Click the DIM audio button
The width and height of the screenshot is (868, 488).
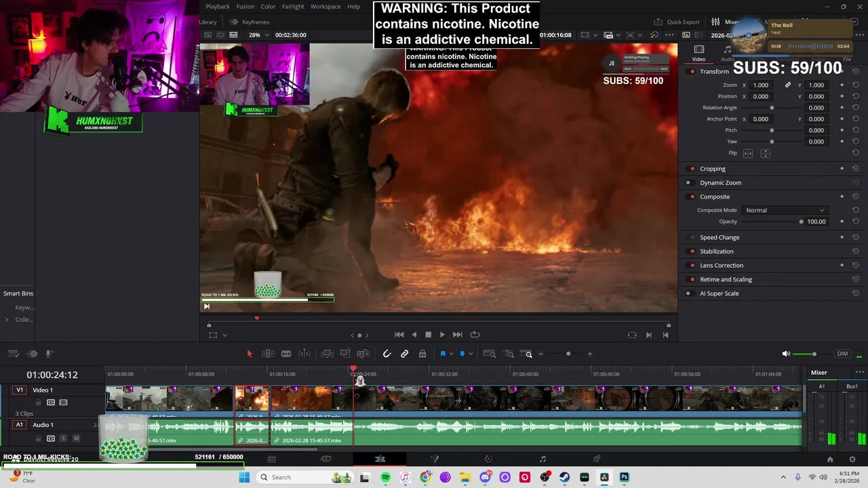pyautogui.click(x=842, y=354)
